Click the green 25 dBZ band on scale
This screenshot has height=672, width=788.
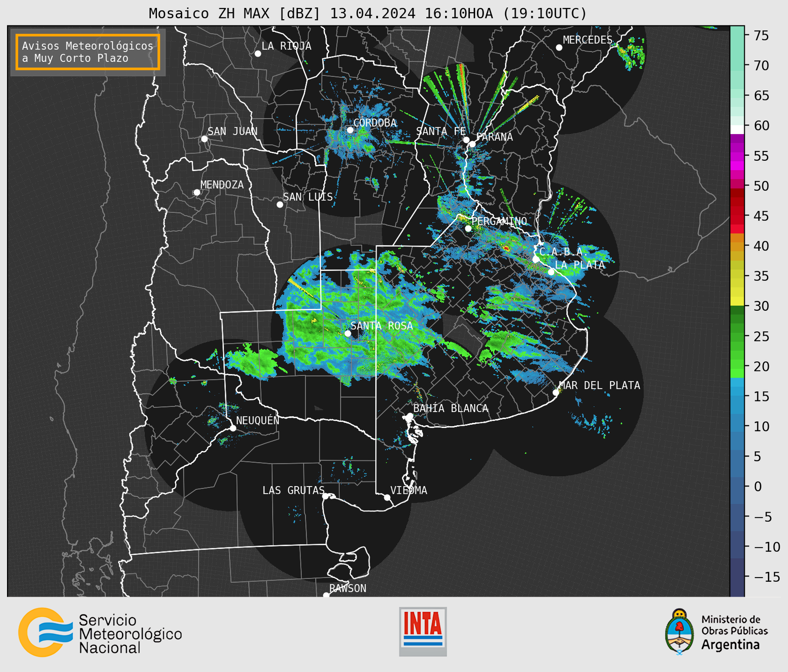coord(737,336)
